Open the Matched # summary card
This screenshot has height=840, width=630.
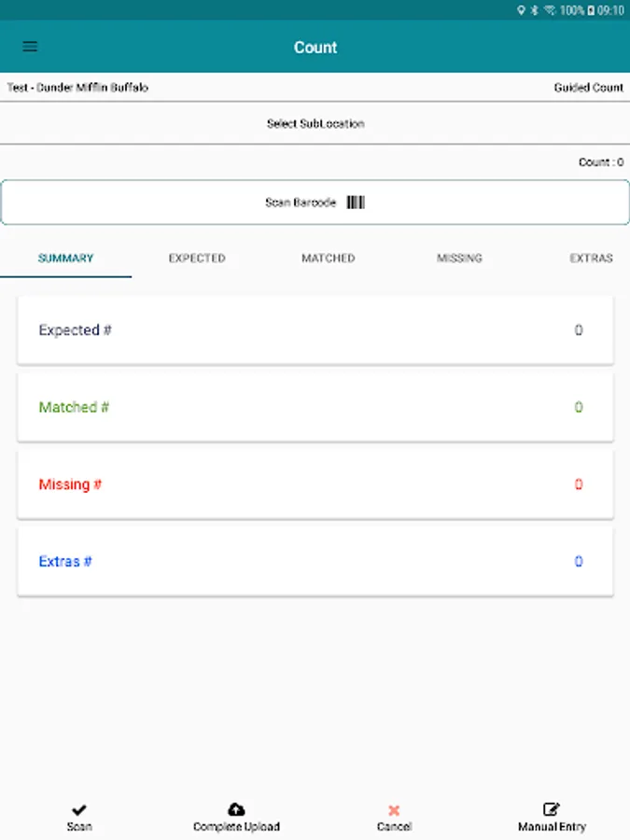point(315,407)
